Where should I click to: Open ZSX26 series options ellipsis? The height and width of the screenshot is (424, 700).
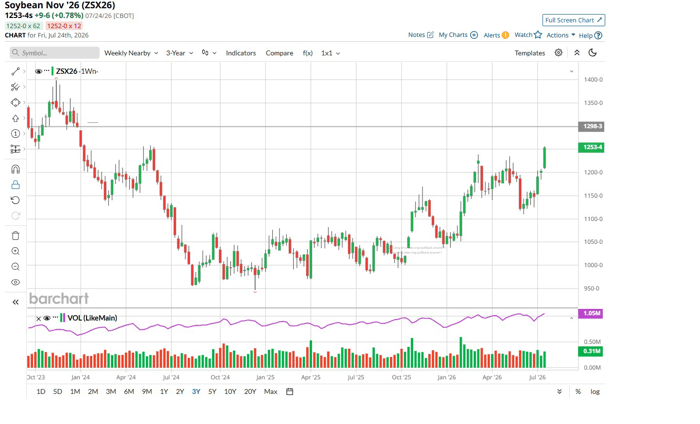(46, 71)
